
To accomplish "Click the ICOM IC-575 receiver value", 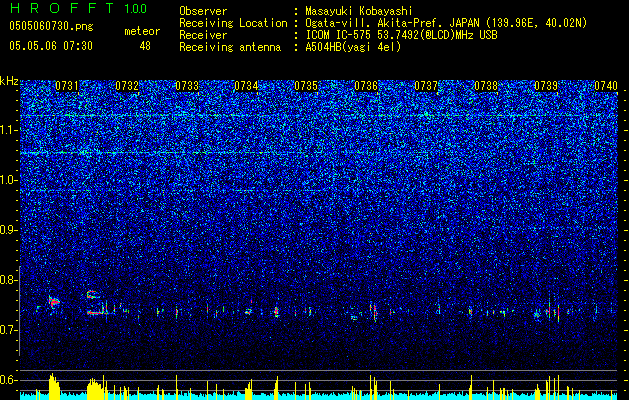I will pyautogui.click(x=401, y=35).
